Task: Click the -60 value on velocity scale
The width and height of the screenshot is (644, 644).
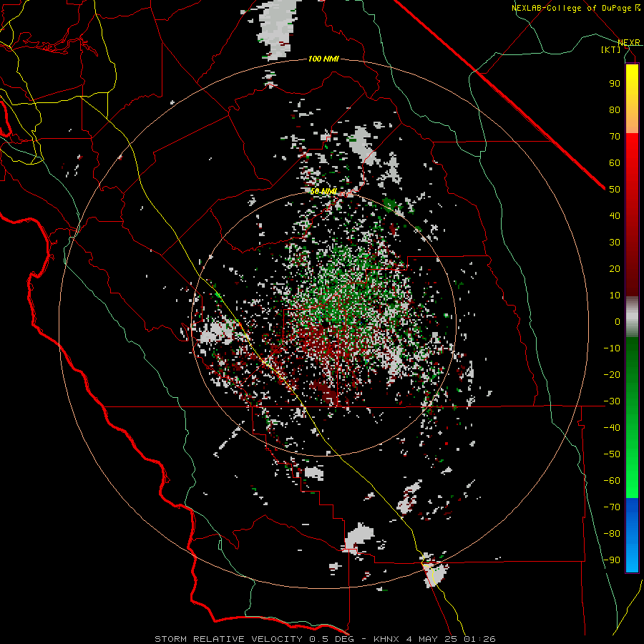Action: pos(612,481)
